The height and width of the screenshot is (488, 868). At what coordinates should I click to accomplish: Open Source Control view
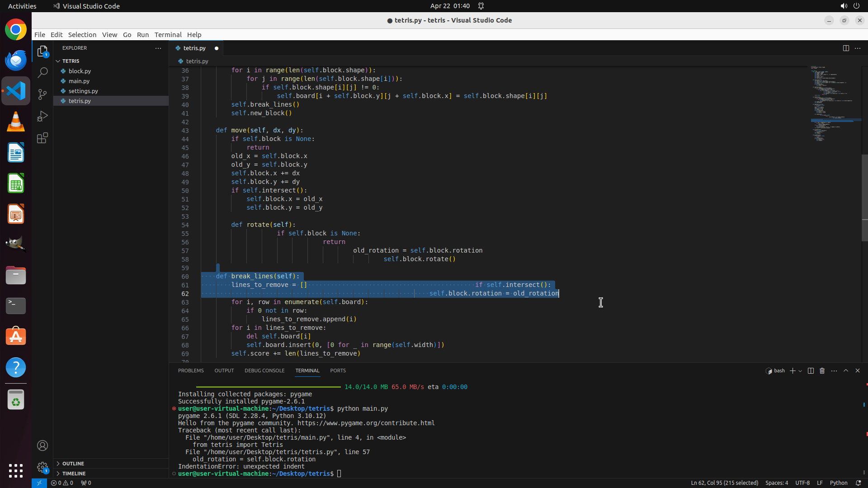[42, 94]
